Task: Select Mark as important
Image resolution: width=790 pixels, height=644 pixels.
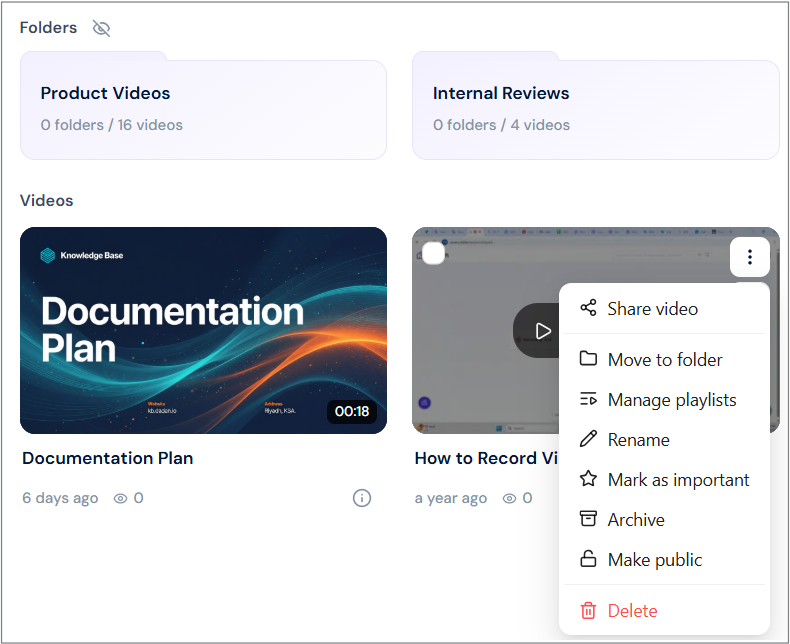Action: point(664,479)
